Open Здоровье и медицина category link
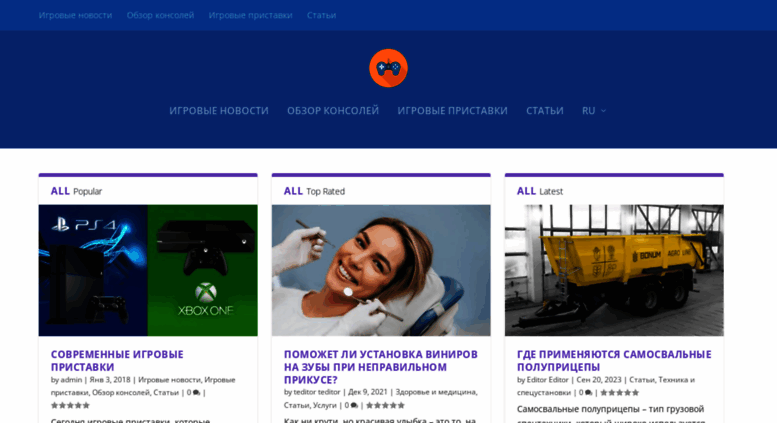 (436, 392)
